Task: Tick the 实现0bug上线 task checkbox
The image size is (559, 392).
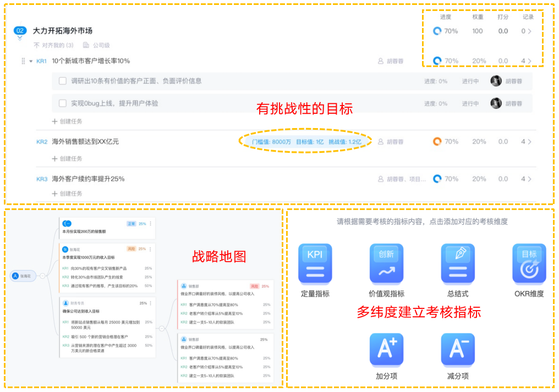Action: (63, 103)
